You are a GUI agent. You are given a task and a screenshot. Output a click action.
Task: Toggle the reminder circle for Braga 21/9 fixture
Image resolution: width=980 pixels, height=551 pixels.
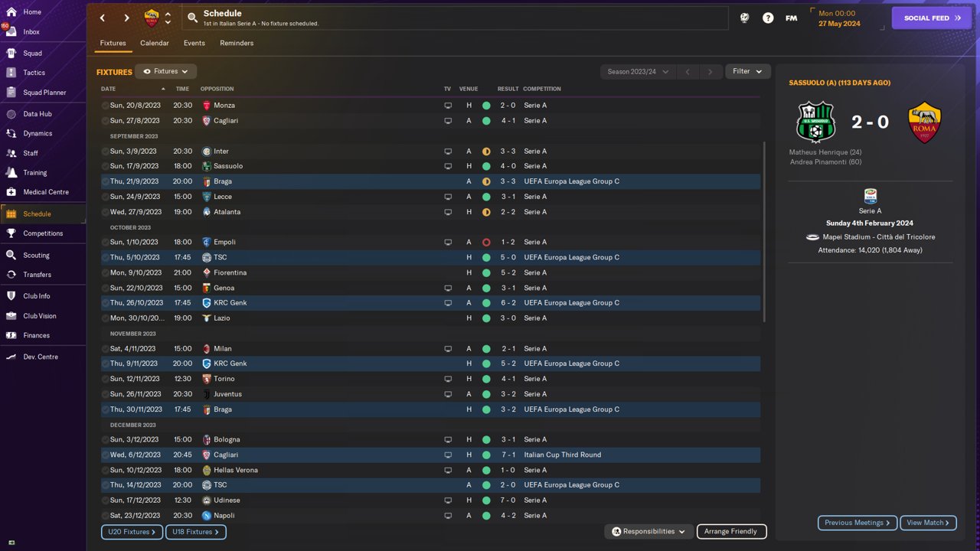click(106, 181)
